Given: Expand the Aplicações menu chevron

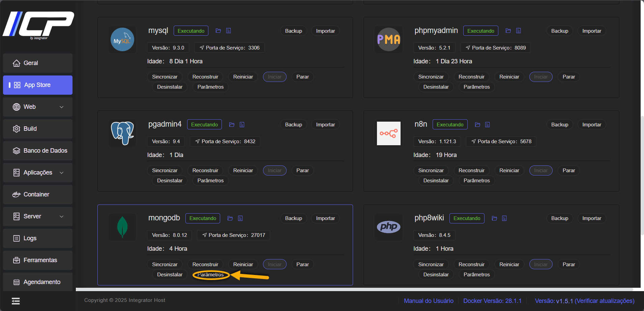Looking at the screenshot, I should pyautogui.click(x=61, y=173).
